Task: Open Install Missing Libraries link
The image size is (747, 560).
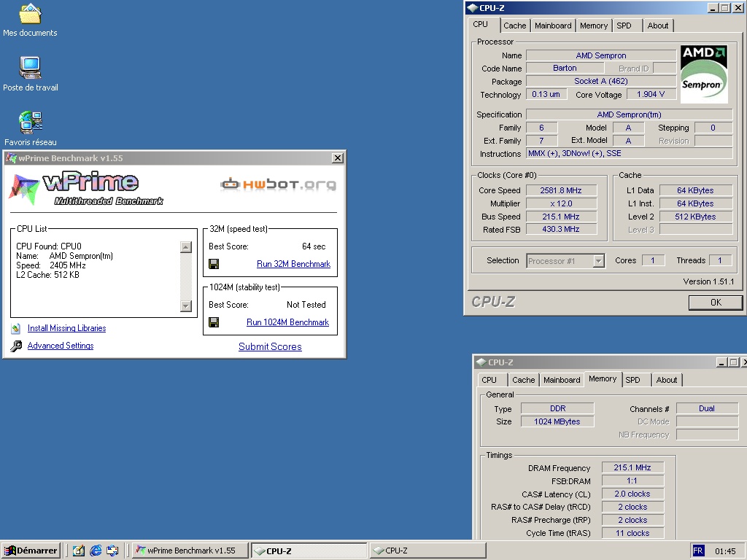Action: coord(66,328)
